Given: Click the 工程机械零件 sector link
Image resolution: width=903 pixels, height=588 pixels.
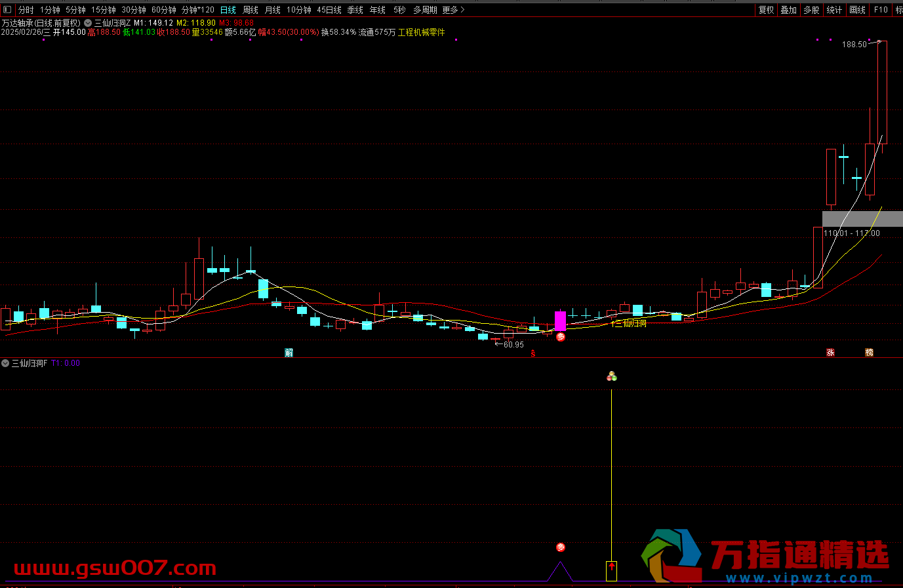Looking at the screenshot, I should pos(422,32).
